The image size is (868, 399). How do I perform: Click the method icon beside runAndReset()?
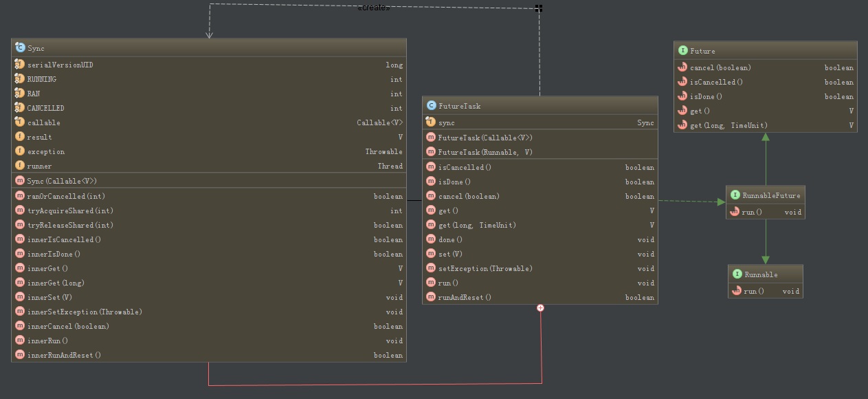[431, 297]
